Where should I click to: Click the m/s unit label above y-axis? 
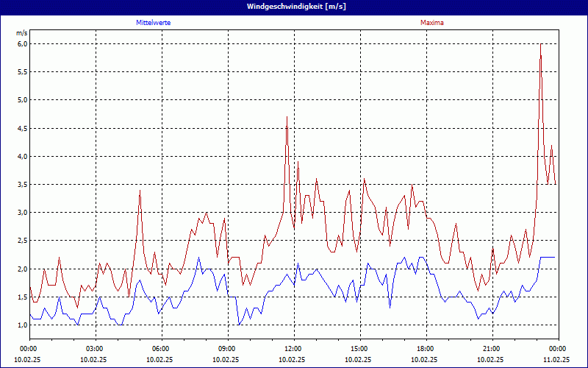point(21,33)
